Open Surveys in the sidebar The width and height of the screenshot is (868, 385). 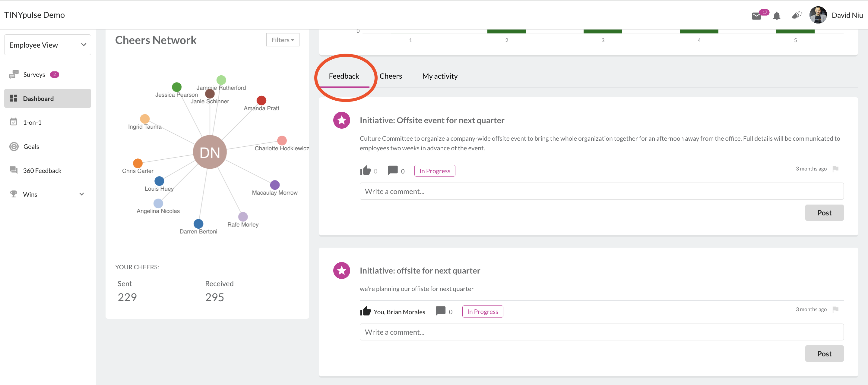(x=48, y=74)
